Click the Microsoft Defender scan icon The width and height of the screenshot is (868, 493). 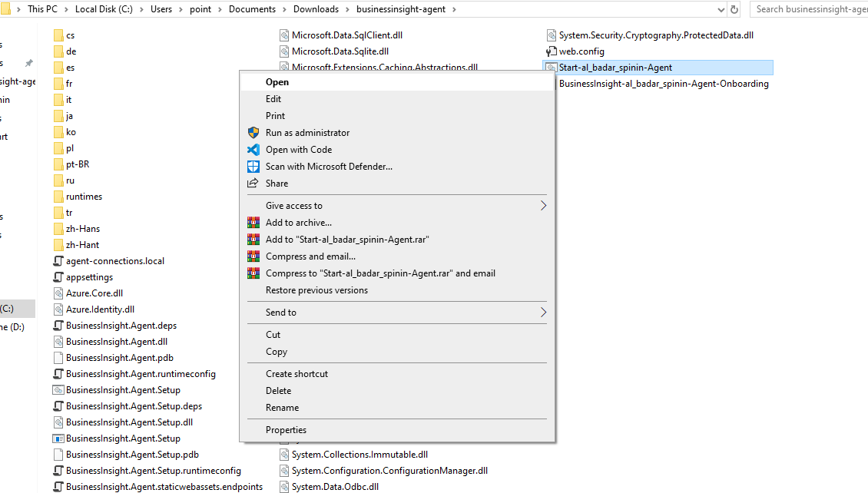(253, 167)
